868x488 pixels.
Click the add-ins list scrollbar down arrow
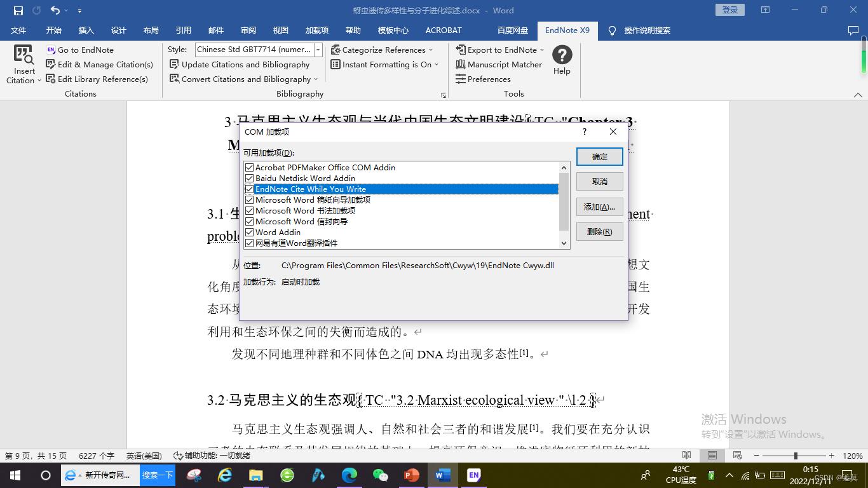click(x=564, y=243)
